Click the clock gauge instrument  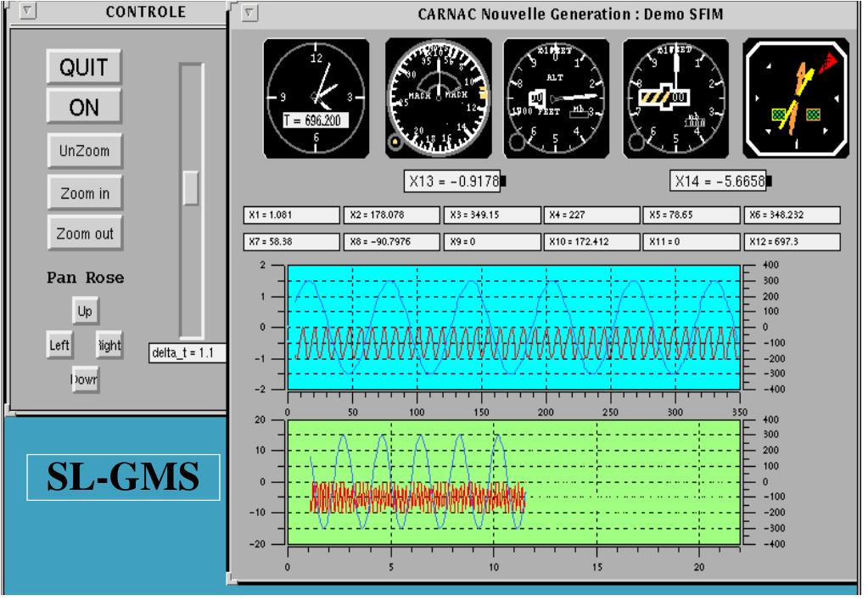coord(316,98)
